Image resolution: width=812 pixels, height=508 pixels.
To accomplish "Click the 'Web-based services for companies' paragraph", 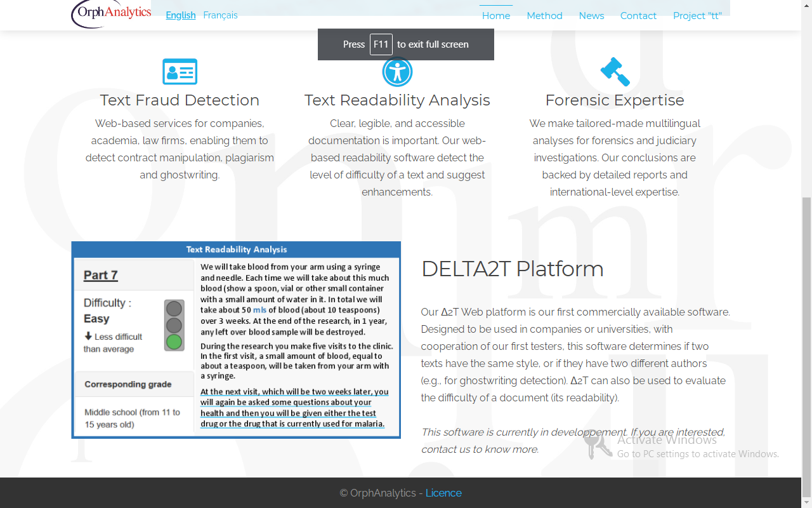I will pos(180,149).
